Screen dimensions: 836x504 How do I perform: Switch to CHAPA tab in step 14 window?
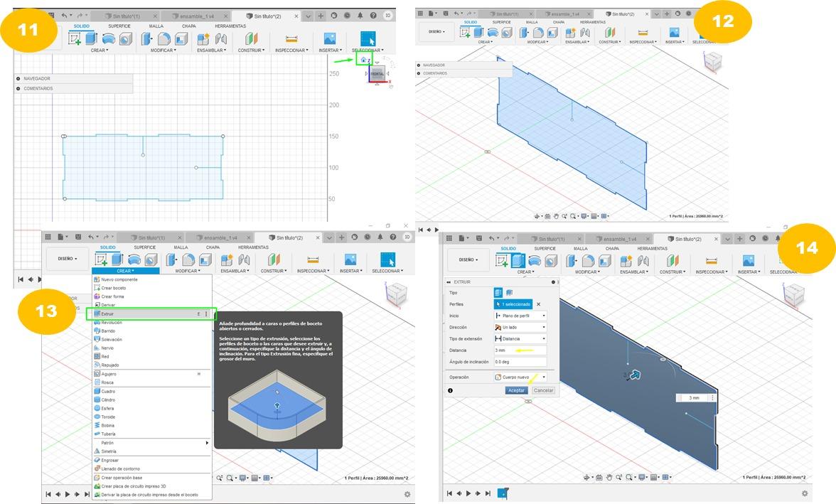coord(612,249)
